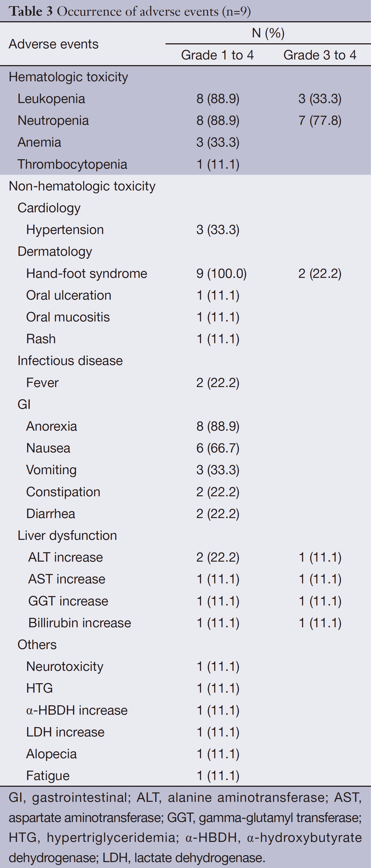The image size is (371, 868).
Task: Click the Leukopenia row label
Action: 51,99
